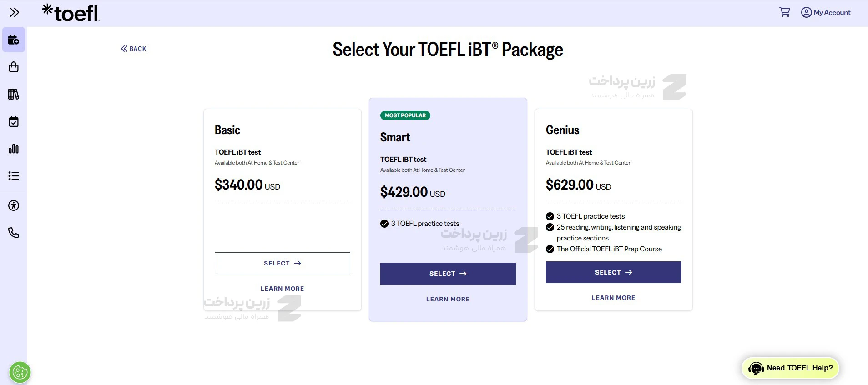Open the library books sidebar icon
Image resolution: width=868 pixels, height=385 pixels.
coord(14,94)
